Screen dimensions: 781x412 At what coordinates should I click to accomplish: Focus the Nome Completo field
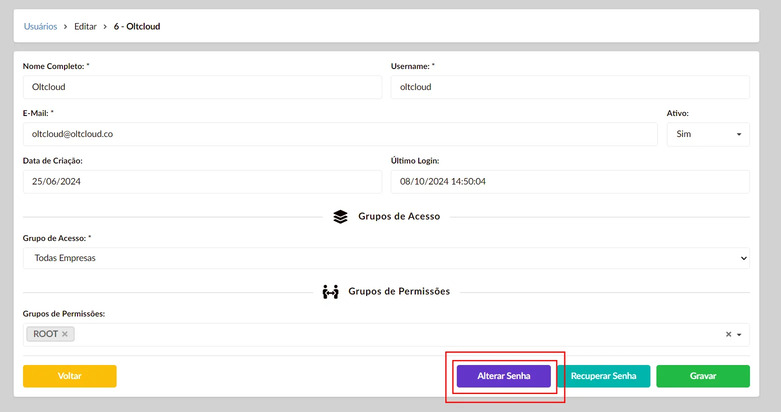(202, 87)
